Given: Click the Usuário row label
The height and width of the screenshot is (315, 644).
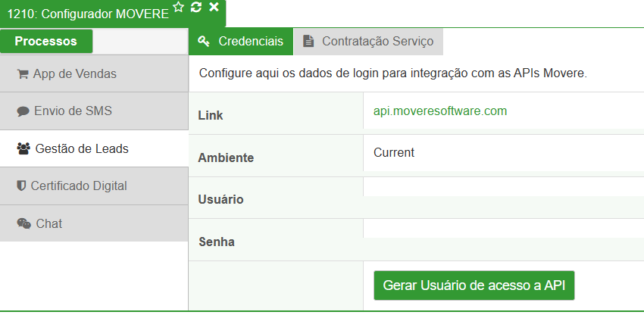Looking at the screenshot, I should coord(220,200).
